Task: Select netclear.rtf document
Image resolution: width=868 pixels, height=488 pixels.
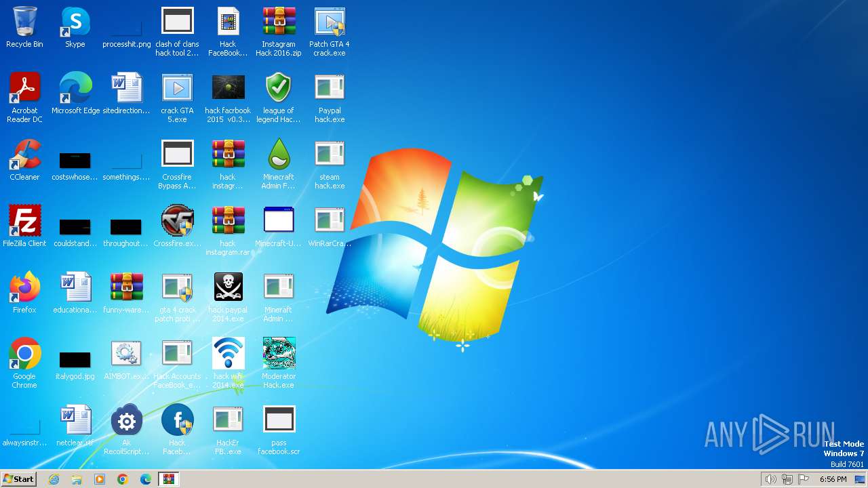Action: (75, 420)
